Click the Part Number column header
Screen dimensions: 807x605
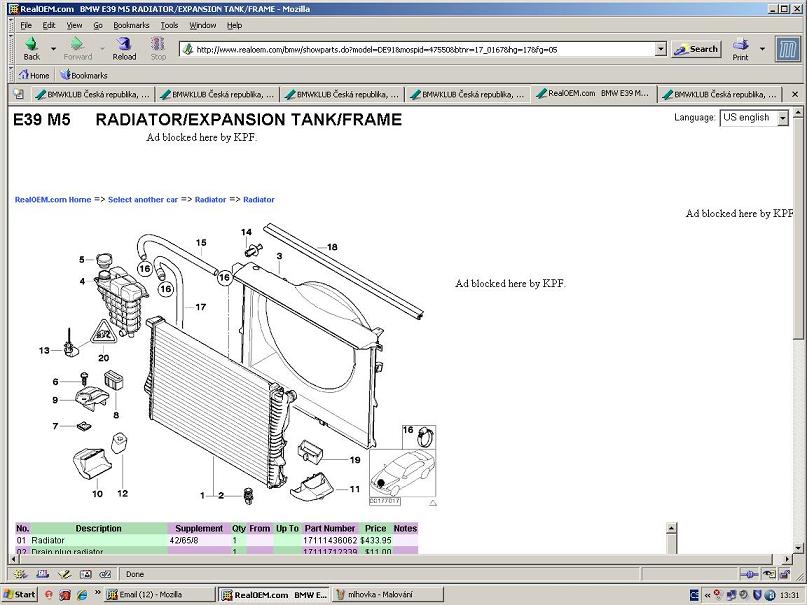point(330,528)
